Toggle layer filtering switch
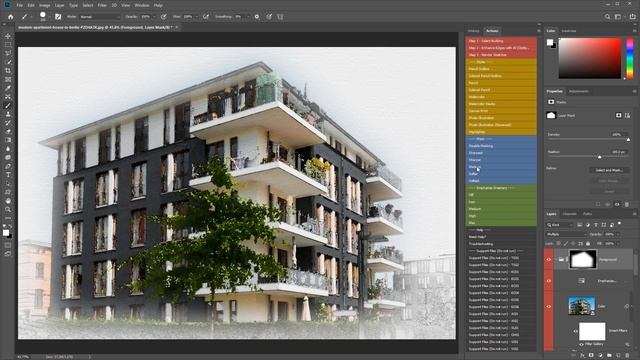This screenshot has width=640, height=360. pos(620,224)
